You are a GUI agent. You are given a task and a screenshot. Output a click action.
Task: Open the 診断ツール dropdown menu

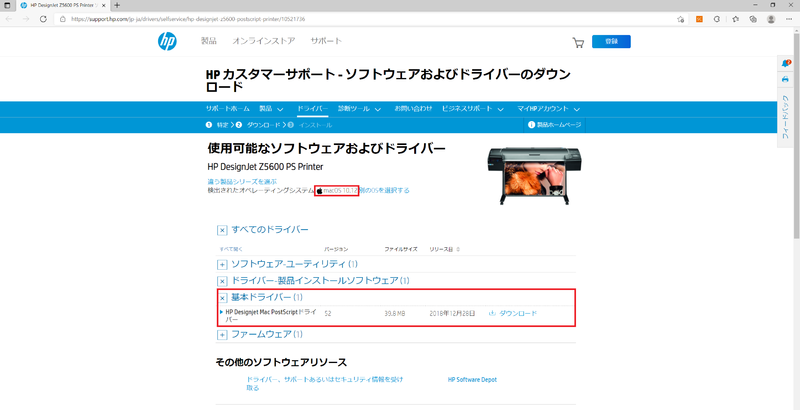(358, 108)
